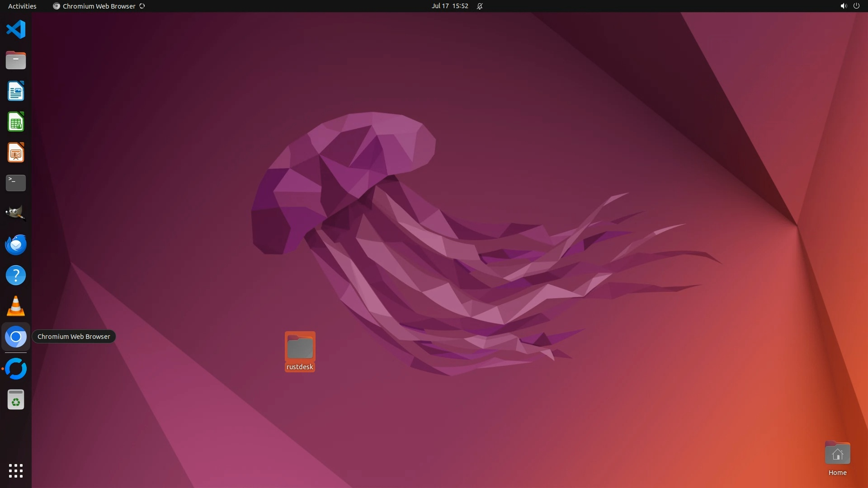Launch GIMP image editor from the dock
The height and width of the screenshot is (488, 868).
coord(16,214)
